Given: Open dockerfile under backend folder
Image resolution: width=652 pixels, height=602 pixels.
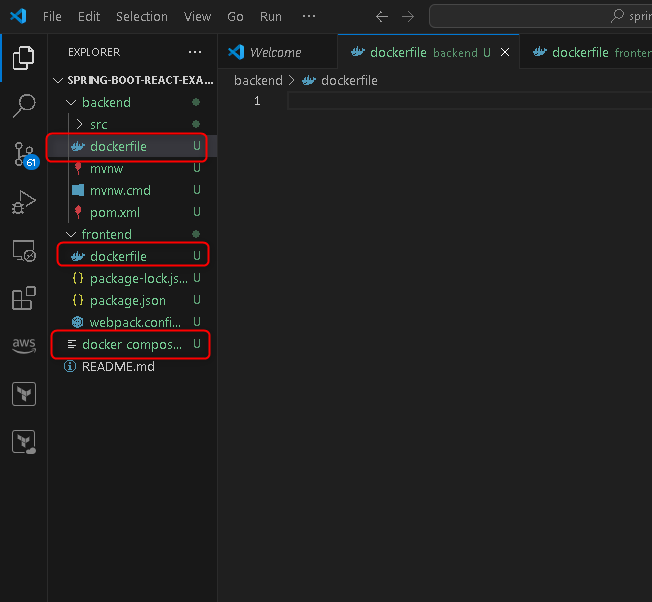Looking at the screenshot, I should coord(133,146).
